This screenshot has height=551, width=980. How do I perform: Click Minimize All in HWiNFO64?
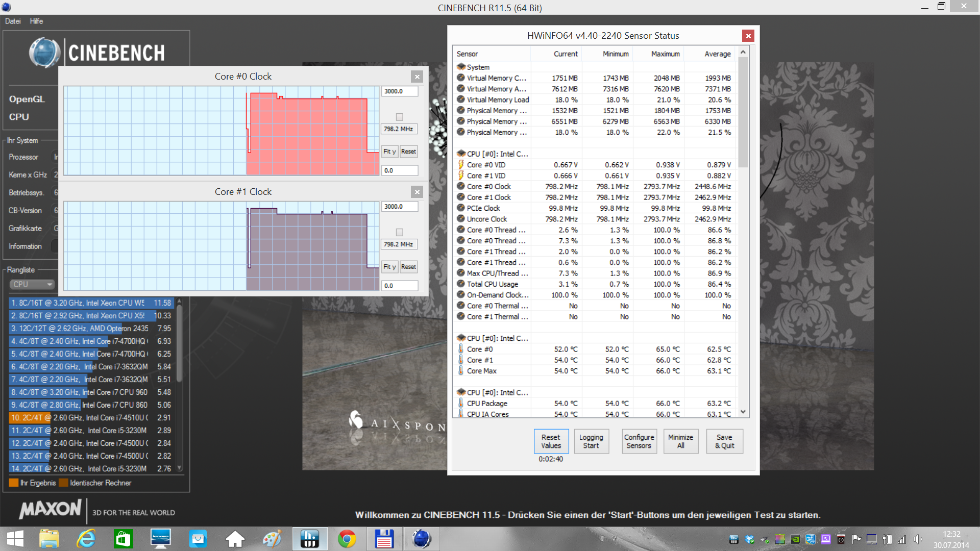[680, 441]
